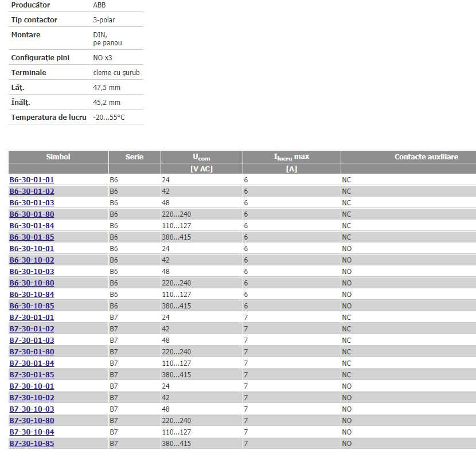This screenshot has height=450, width=476.
Task: Follow the B6-30-10-84 link
Action: [32, 294]
